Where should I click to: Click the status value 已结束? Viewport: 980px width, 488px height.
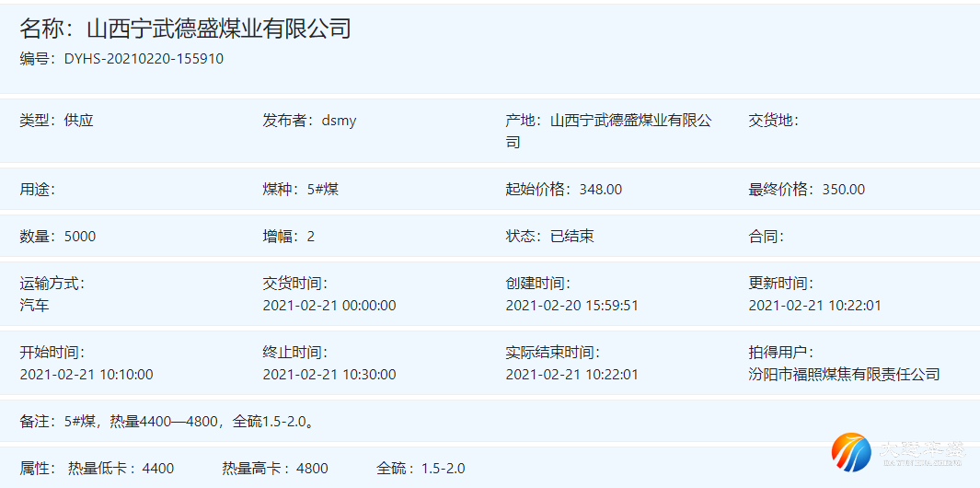click(572, 237)
